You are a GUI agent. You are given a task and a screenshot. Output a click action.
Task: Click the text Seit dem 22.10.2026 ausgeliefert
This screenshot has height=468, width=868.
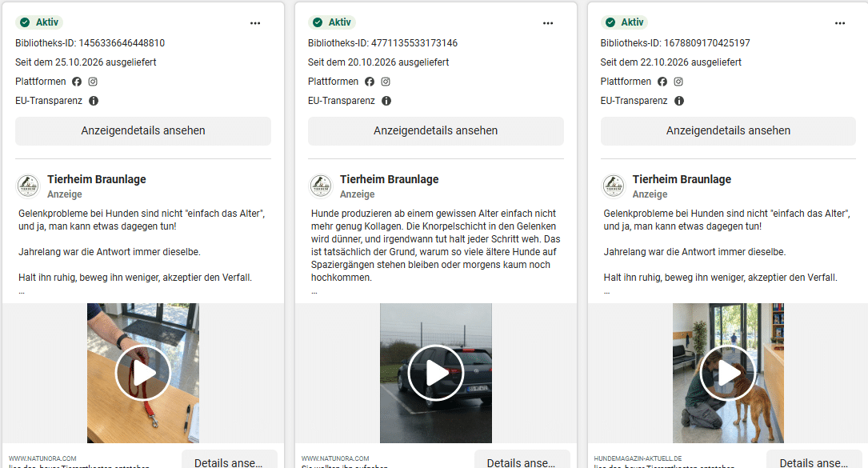click(671, 62)
